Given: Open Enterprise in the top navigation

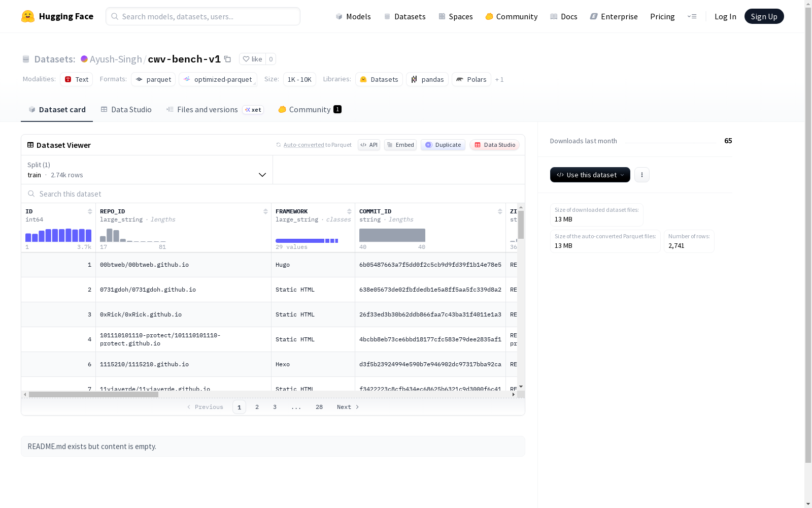Looking at the screenshot, I should pyautogui.click(x=614, y=16).
